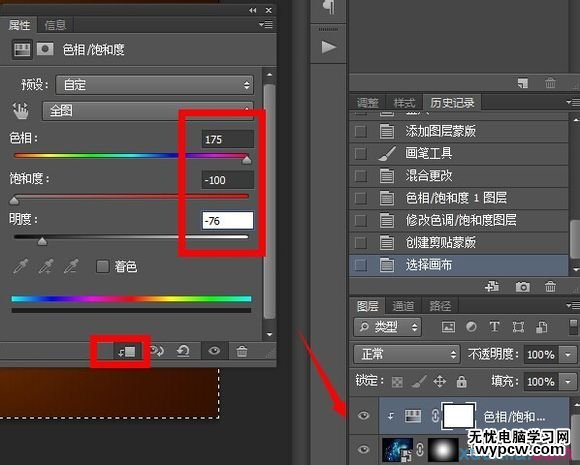
Task: Hide the layer below 色相/饱和 layer
Action: point(364,449)
